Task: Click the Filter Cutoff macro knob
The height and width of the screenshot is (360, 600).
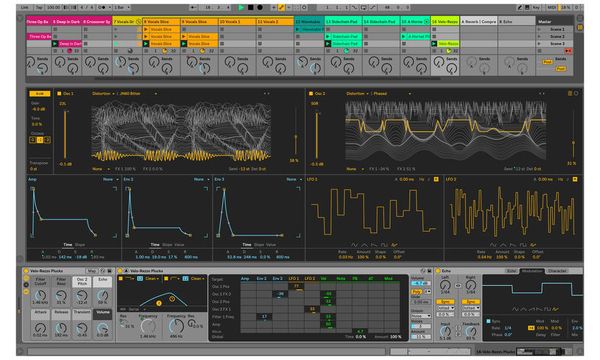Action: coord(40,295)
